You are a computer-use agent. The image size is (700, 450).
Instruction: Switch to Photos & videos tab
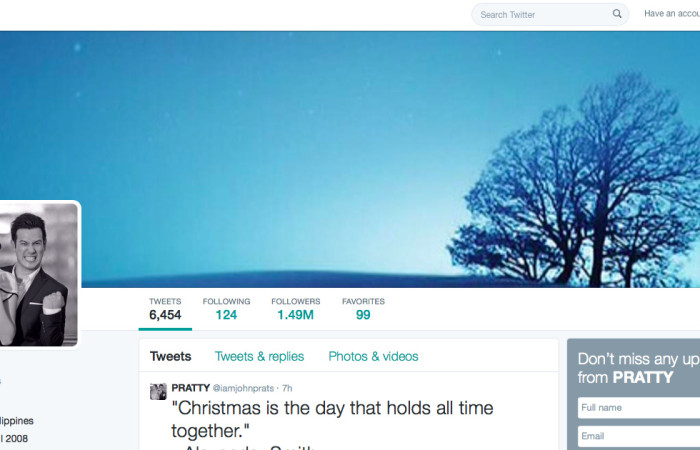click(x=373, y=356)
